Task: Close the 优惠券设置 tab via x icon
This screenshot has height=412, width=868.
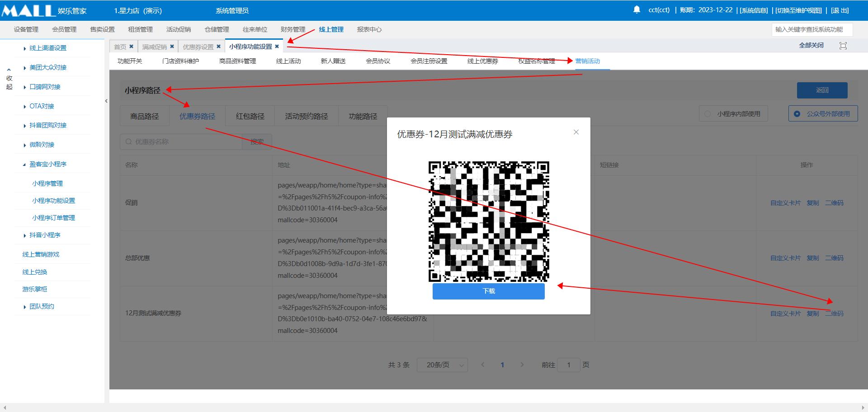Action: 218,47
